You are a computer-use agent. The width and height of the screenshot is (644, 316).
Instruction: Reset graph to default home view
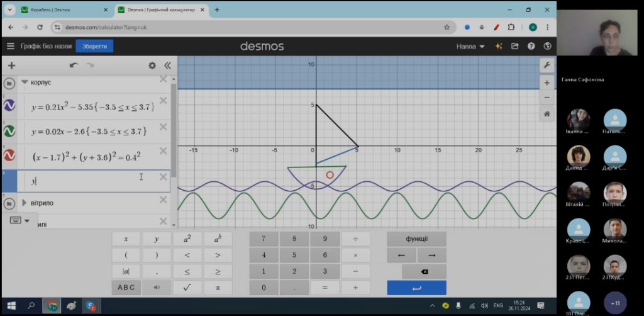tap(547, 114)
